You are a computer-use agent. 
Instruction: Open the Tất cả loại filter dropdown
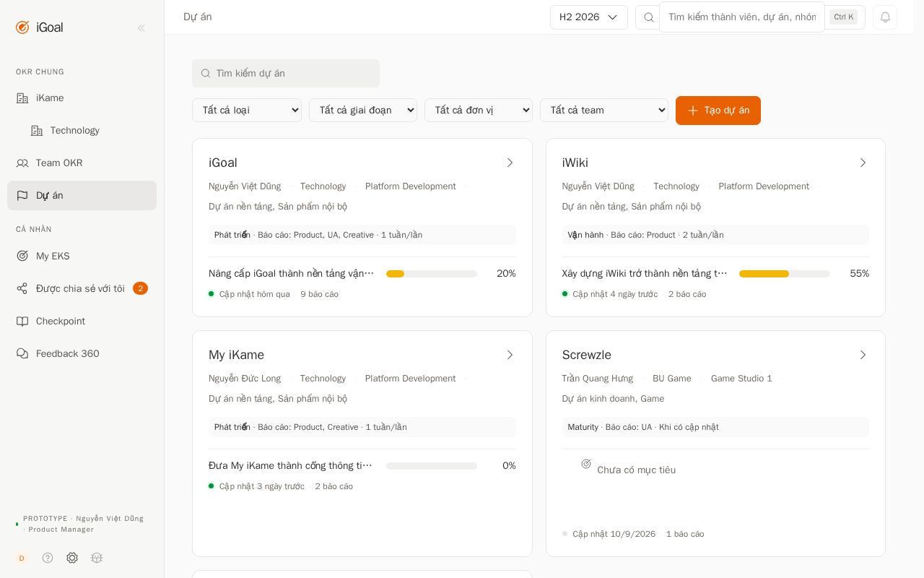(247, 111)
